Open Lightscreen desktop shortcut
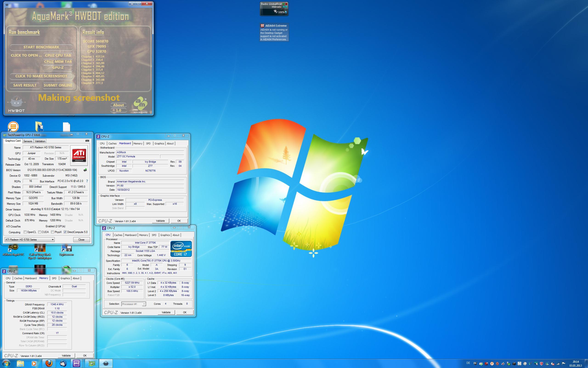The image size is (588, 368). click(66, 250)
